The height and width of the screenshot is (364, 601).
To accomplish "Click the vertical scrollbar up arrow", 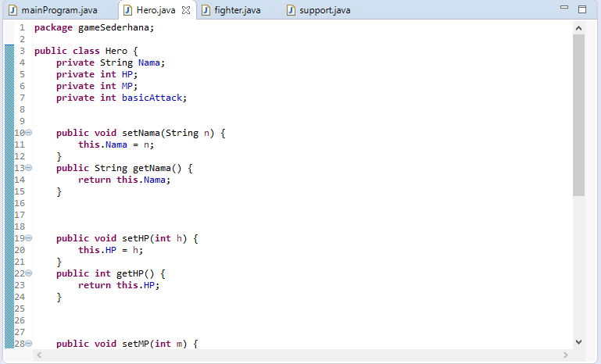I will pyautogui.click(x=579, y=28).
